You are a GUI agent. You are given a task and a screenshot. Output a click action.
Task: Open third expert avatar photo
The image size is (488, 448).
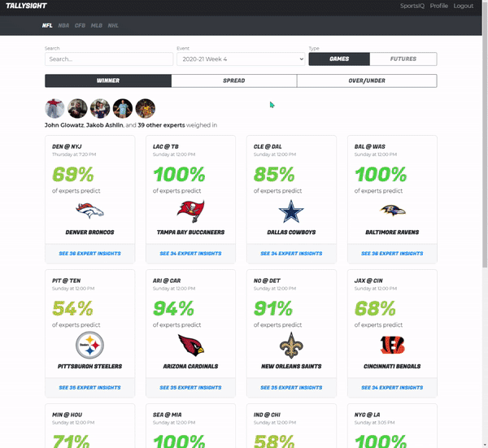[100, 109]
